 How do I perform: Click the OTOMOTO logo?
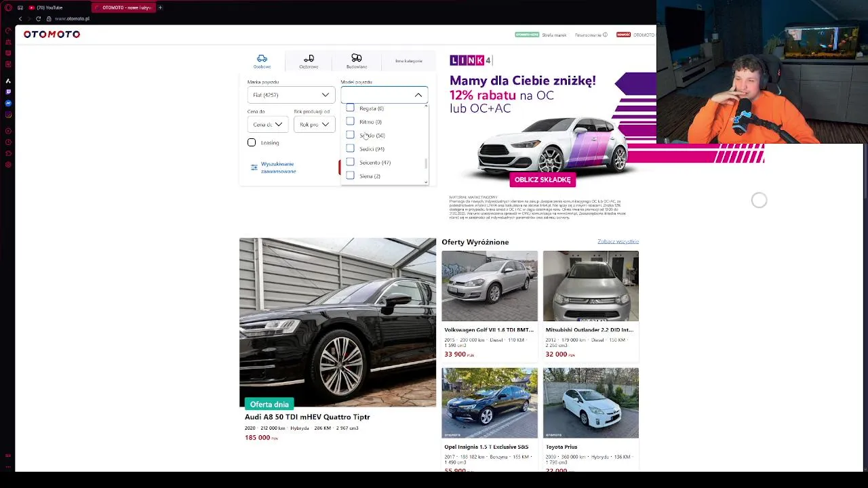[x=52, y=35]
